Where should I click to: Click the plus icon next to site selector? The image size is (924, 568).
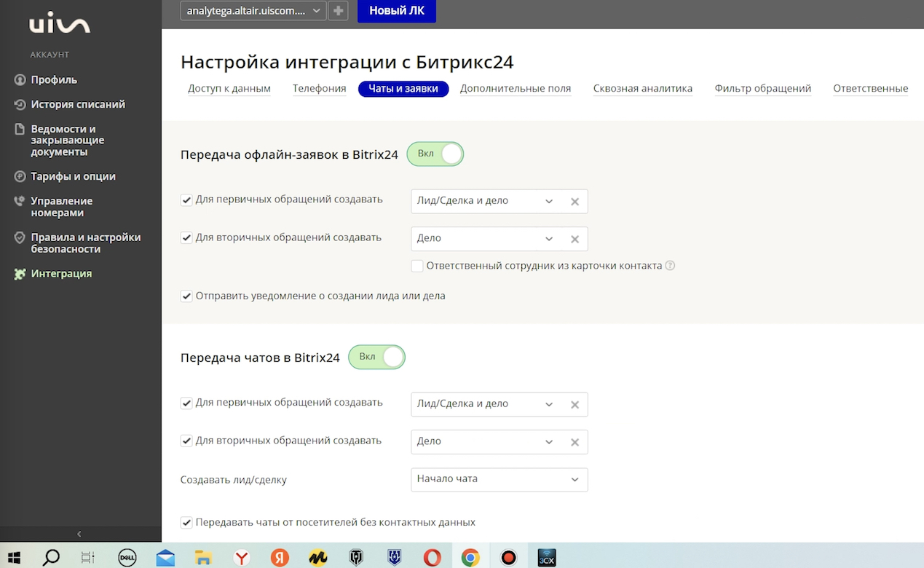(x=338, y=11)
